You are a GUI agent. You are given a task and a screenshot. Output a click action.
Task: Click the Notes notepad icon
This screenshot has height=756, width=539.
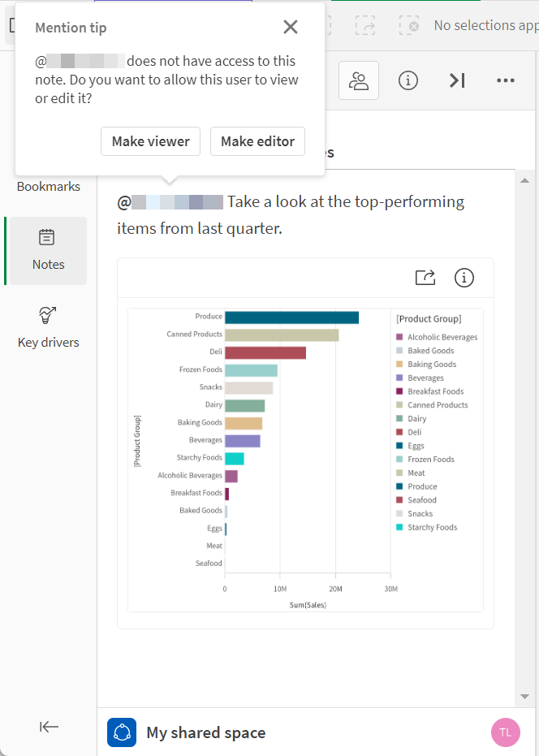(x=47, y=237)
